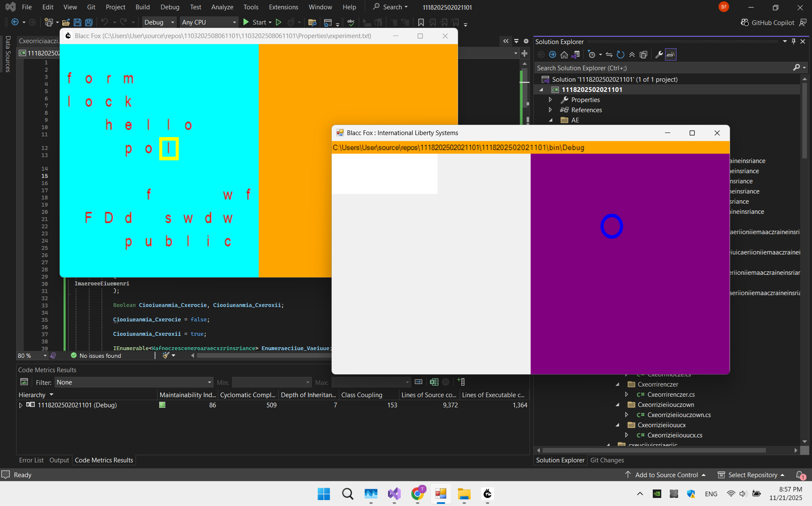812x506 pixels.
Task: Open the Filter None dropdown in Code Metrics
Action: point(134,382)
